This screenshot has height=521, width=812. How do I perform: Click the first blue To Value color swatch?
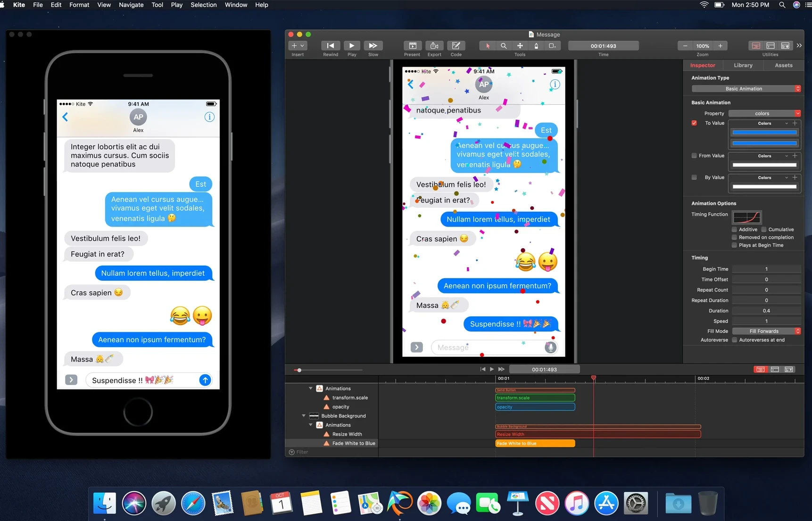tap(764, 133)
